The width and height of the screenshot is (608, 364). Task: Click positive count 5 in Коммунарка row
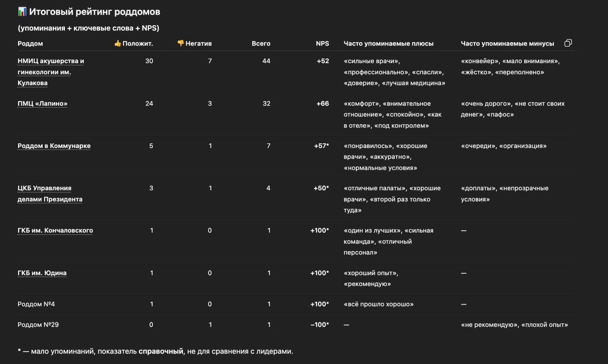click(151, 146)
